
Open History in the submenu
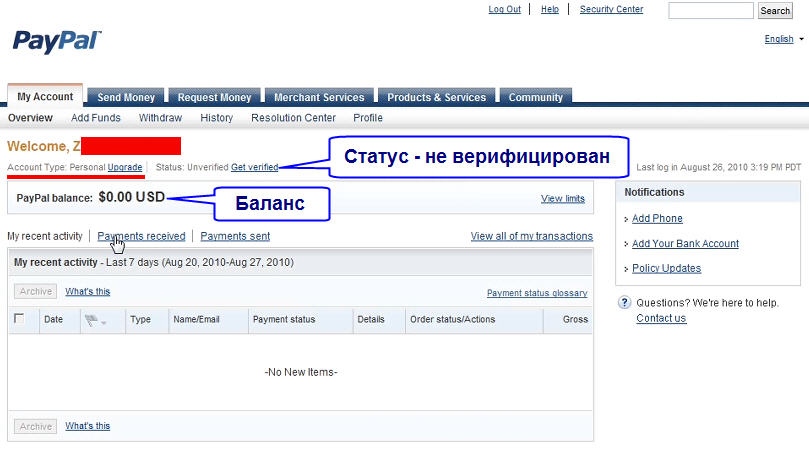(217, 118)
